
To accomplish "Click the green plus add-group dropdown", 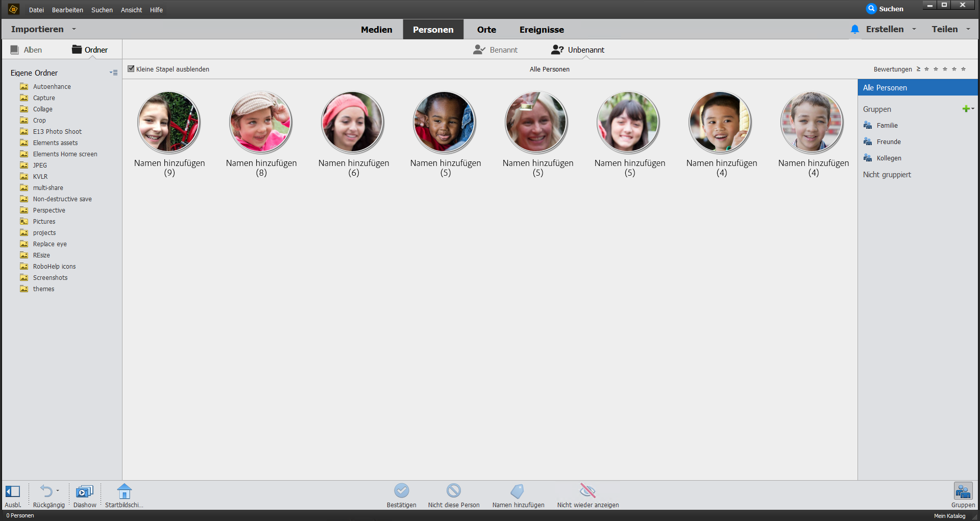I will point(968,109).
